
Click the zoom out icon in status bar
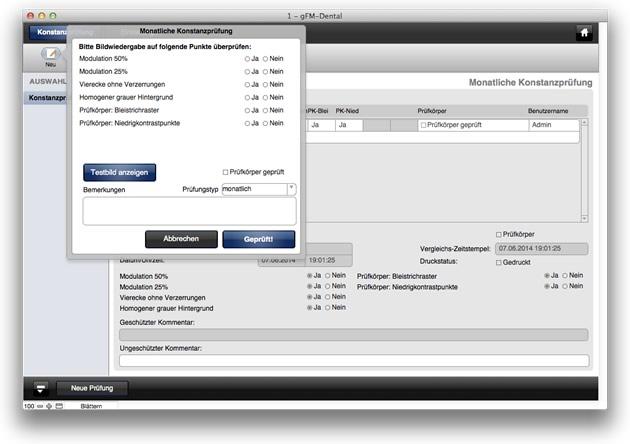tap(38, 406)
